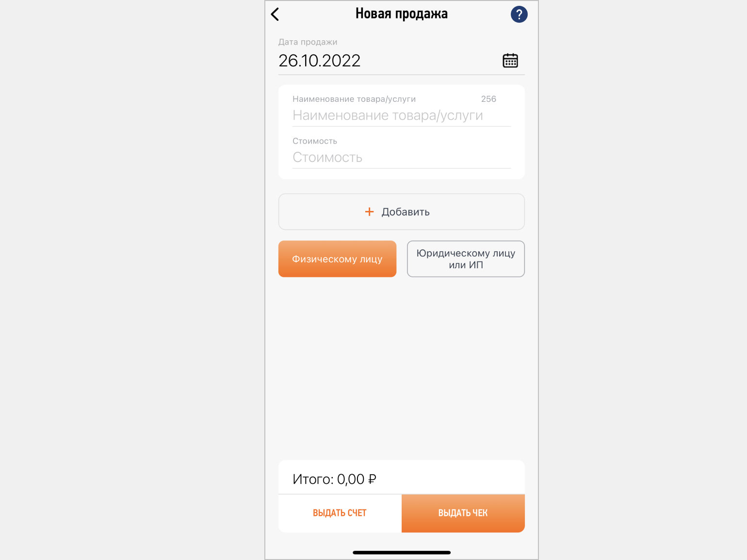Tap the home indicator bar
The height and width of the screenshot is (560, 747).
point(402,552)
